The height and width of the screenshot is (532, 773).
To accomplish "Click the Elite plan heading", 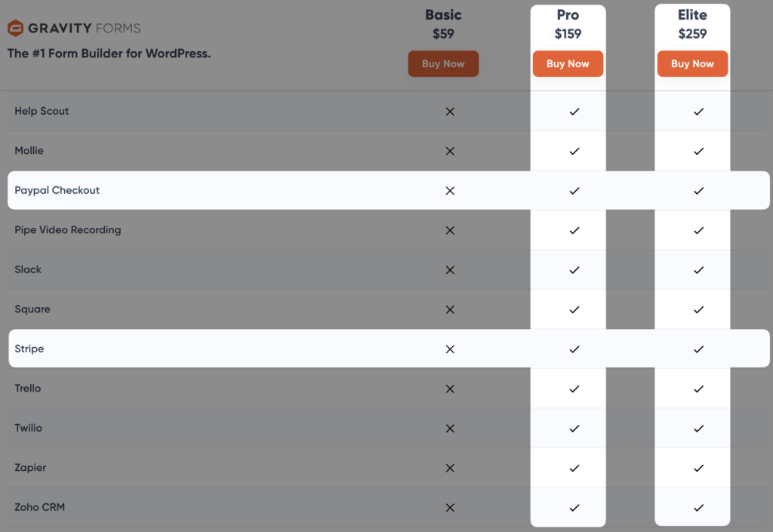I will click(692, 15).
